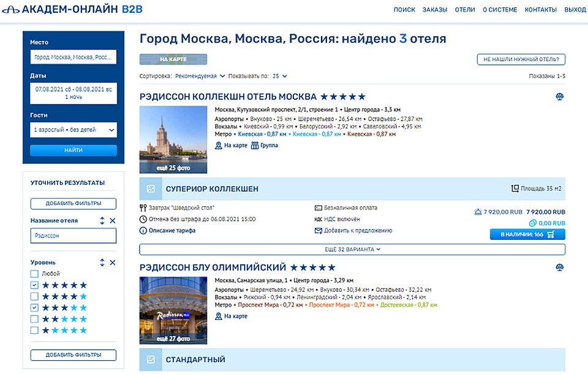Open the Показывать по 25 dropdown

[280, 76]
